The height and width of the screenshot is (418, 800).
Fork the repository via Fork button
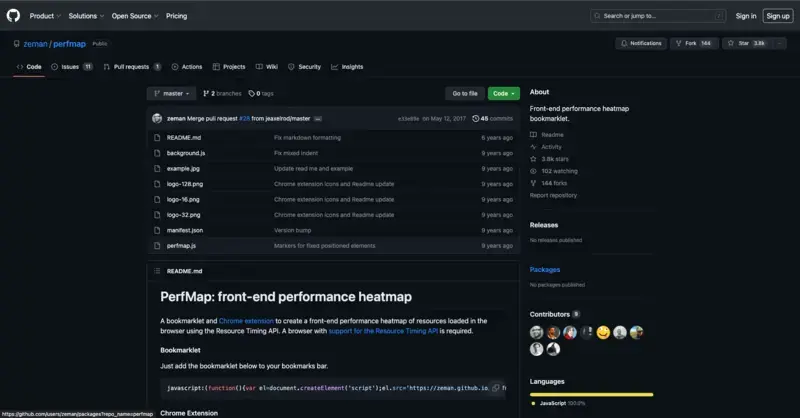pos(694,43)
